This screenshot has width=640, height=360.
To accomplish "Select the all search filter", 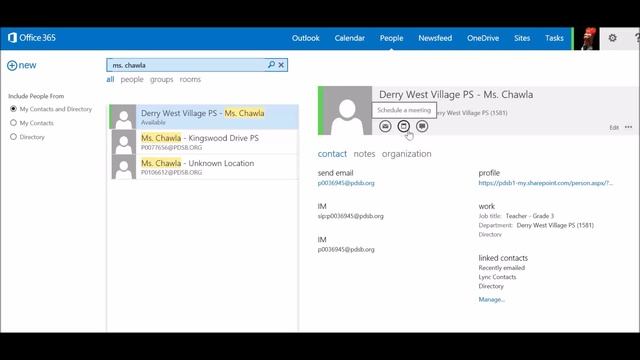I will [110, 79].
